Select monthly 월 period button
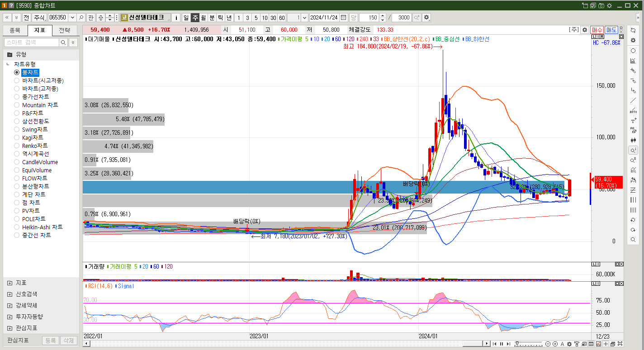Image resolution: width=644 pixels, height=350 pixels. tap(204, 18)
